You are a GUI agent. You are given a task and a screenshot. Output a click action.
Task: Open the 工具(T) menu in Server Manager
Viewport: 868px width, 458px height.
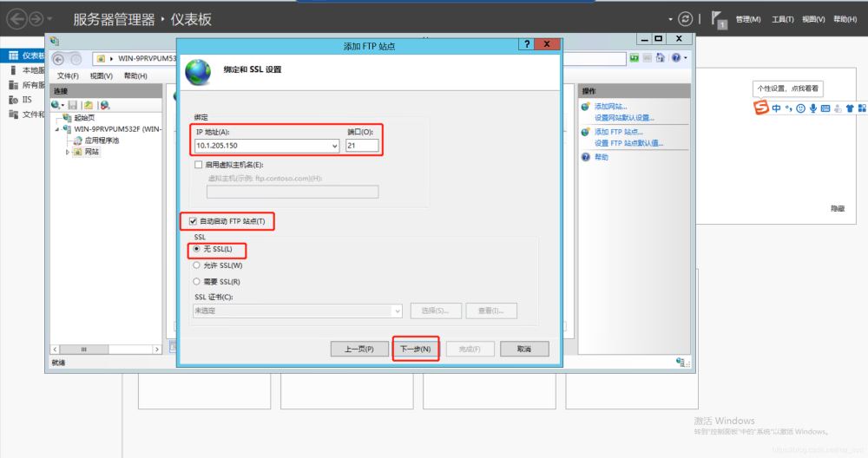pyautogui.click(x=783, y=19)
